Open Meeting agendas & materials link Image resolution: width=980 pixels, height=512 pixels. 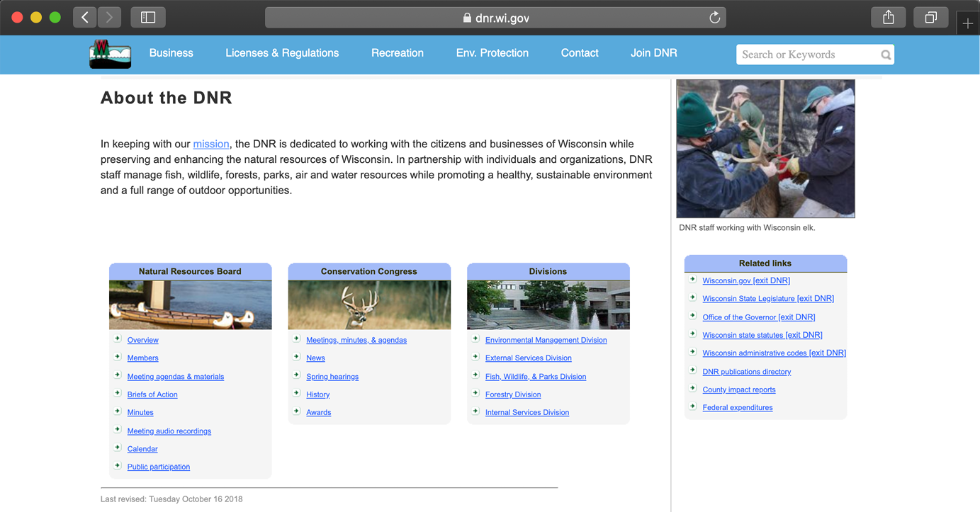pos(176,377)
